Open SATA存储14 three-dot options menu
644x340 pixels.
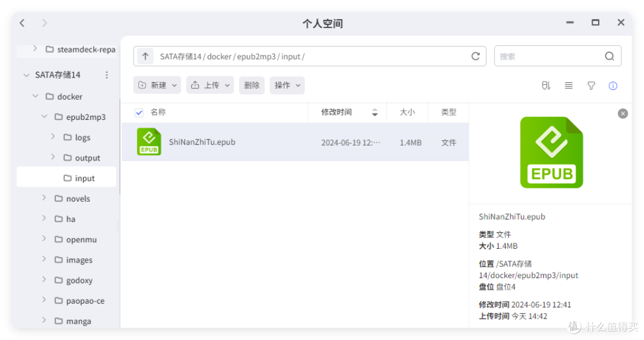107,75
